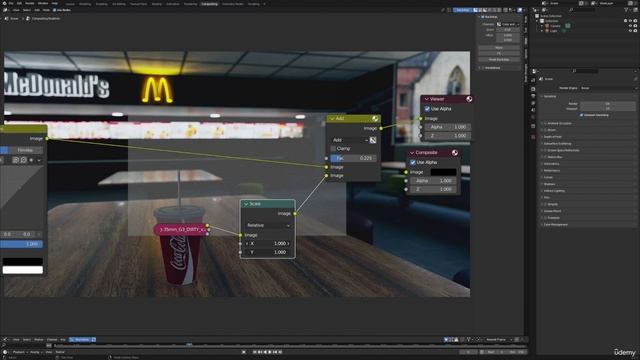Open the Render Engine dropdown
The image size is (640, 360).
point(608,88)
